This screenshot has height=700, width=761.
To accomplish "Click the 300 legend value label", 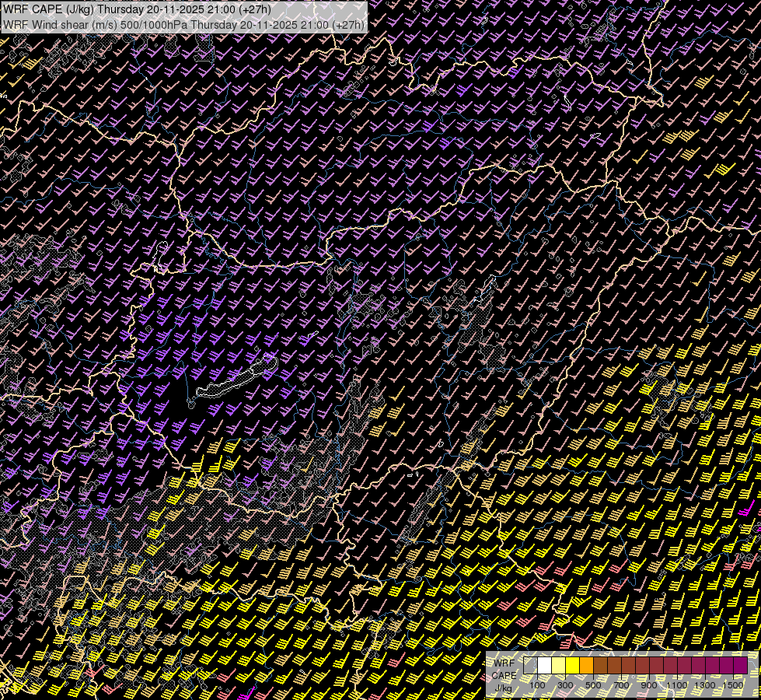I will (x=565, y=685).
